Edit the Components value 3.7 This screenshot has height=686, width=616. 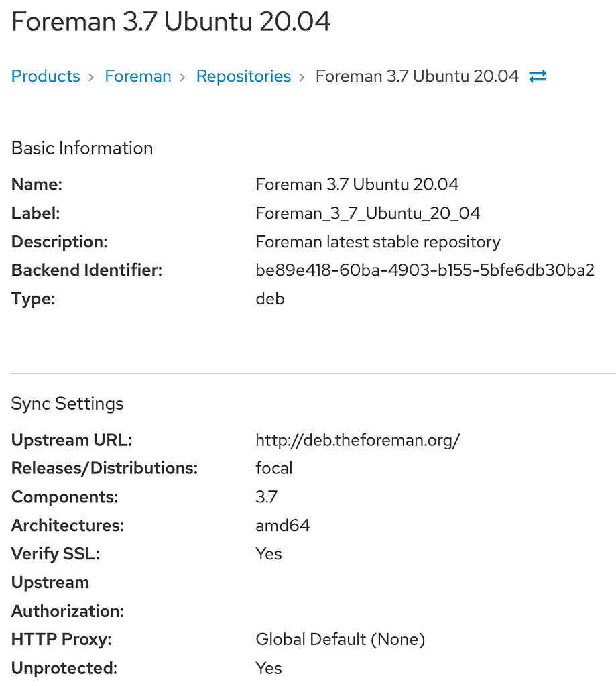(x=266, y=497)
